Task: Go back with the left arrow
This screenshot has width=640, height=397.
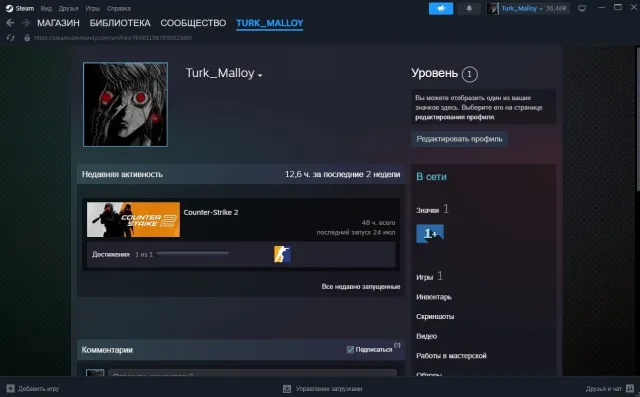Action: pyautogui.click(x=10, y=23)
